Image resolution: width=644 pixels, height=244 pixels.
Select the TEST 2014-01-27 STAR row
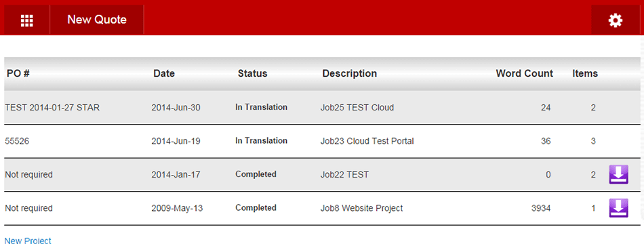pos(322,108)
